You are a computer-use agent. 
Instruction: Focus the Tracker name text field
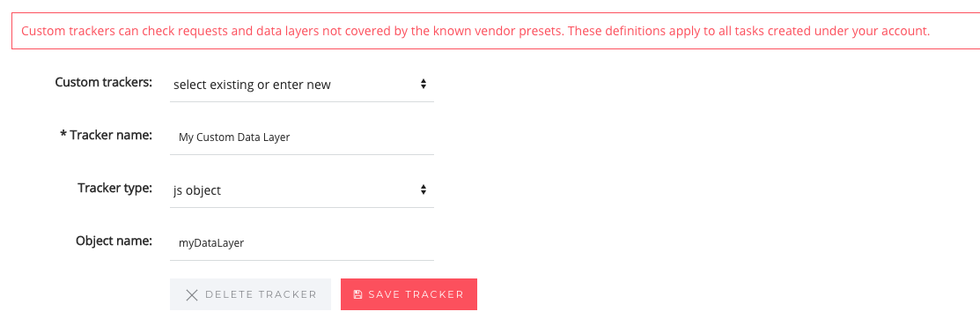pyautogui.click(x=302, y=137)
